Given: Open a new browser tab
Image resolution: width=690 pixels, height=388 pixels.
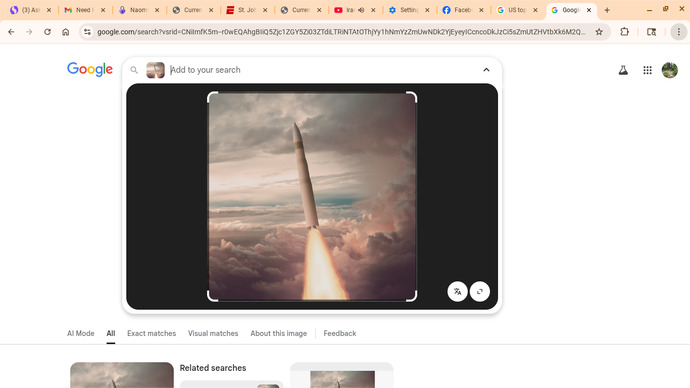Looking at the screenshot, I should [607, 10].
